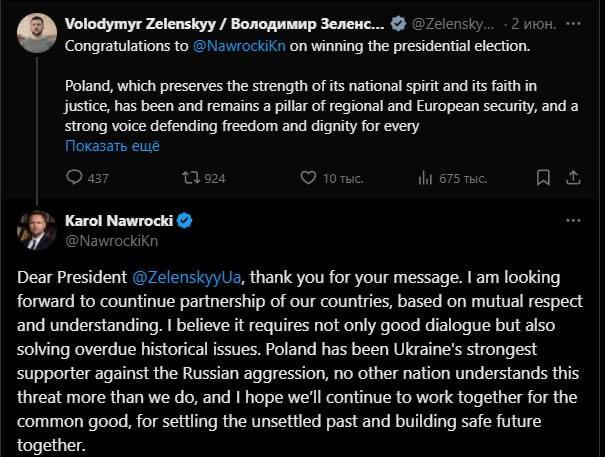
Task: Bookmark Zelenskyy's tweet
Action: (543, 178)
